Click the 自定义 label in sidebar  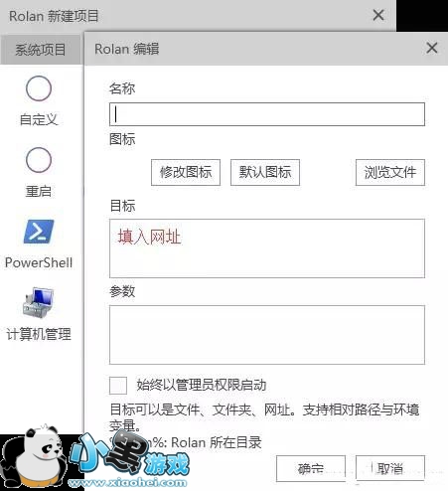point(39,119)
